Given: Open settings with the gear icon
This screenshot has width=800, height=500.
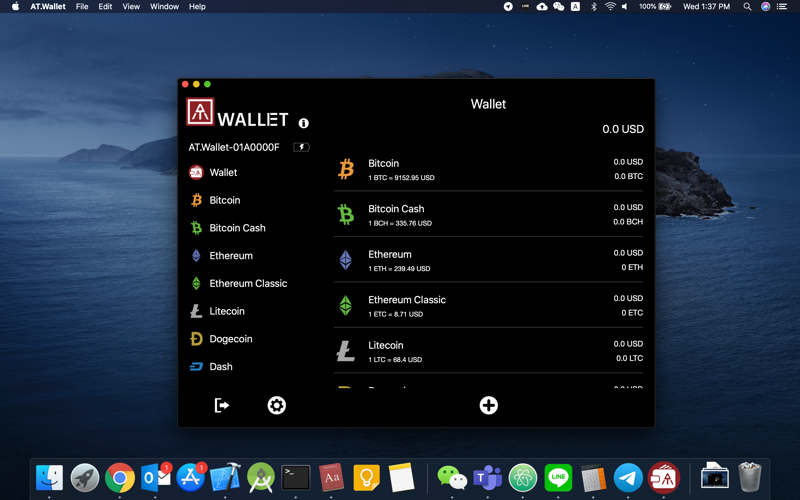Looking at the screenshot, I should [x=277, y=405].
